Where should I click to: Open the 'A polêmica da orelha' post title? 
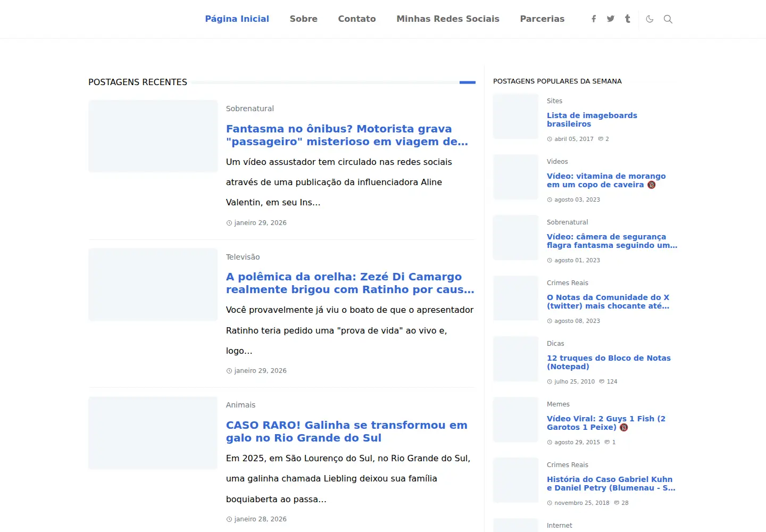tap(350, 283)
